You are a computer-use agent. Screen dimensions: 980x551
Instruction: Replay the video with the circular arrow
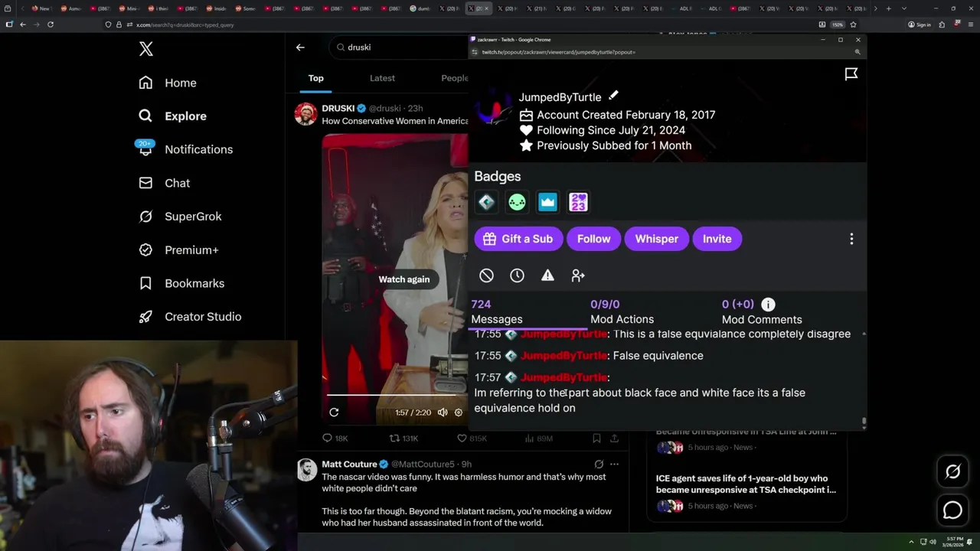(334, 412)
